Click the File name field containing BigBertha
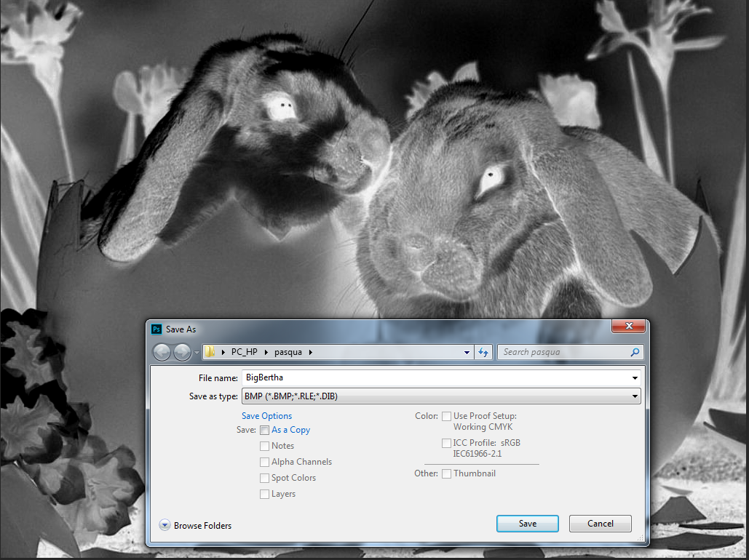This screenshot has width=749, height=560. coord(441,377)
